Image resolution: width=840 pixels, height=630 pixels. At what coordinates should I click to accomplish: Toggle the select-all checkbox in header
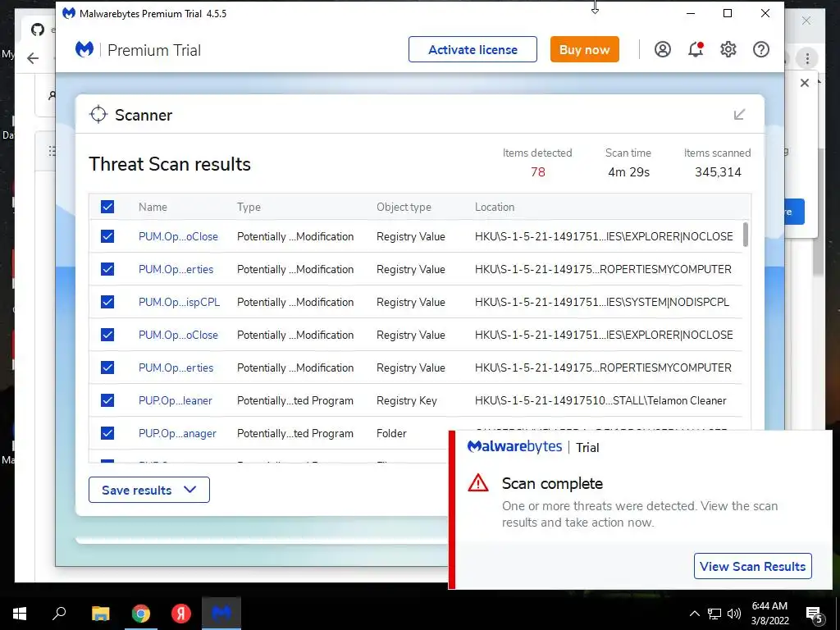click(x=107, y=207)
